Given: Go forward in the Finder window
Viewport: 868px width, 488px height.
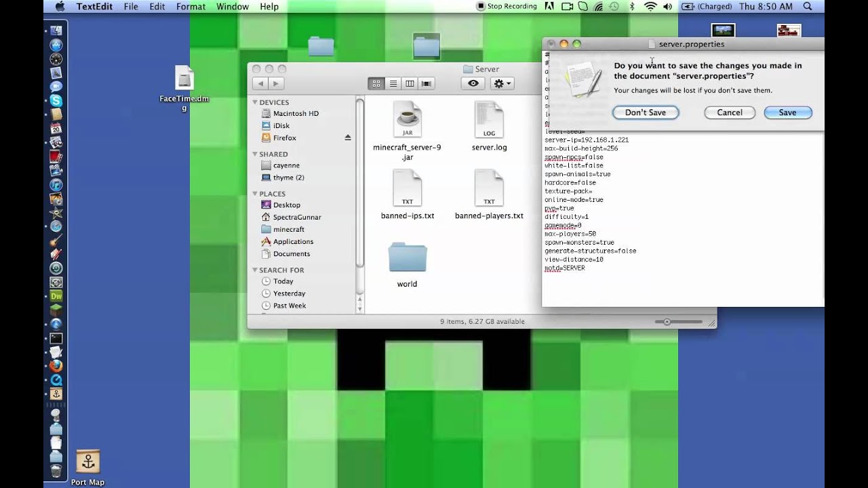Looking at the screenshot, I should pyautogui.click(x=276, y=84).
